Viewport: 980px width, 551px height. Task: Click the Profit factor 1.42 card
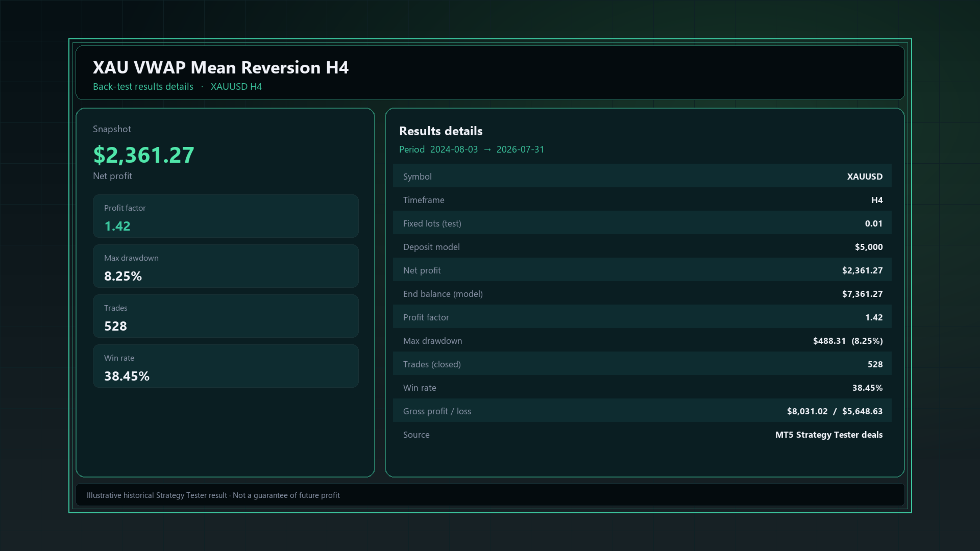226,216
